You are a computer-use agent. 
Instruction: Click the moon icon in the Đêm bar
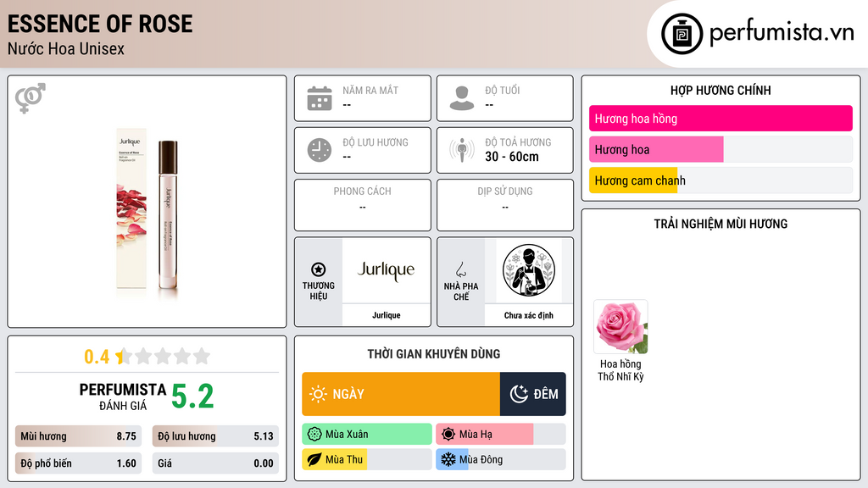(x=519, y=394)
